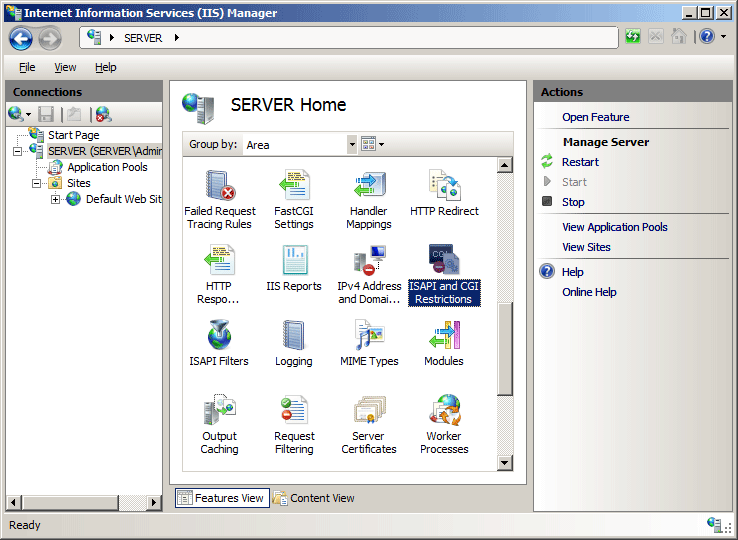Click features list scroll up arrow
This screenshot has width=738, height=540.
[505, 165]
